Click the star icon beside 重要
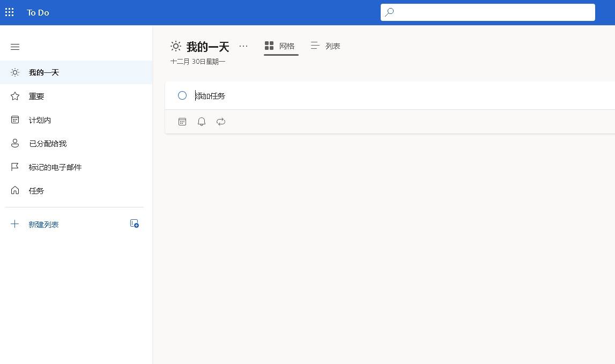The height and width of the screenshot is (364, 615). [15, 96]
